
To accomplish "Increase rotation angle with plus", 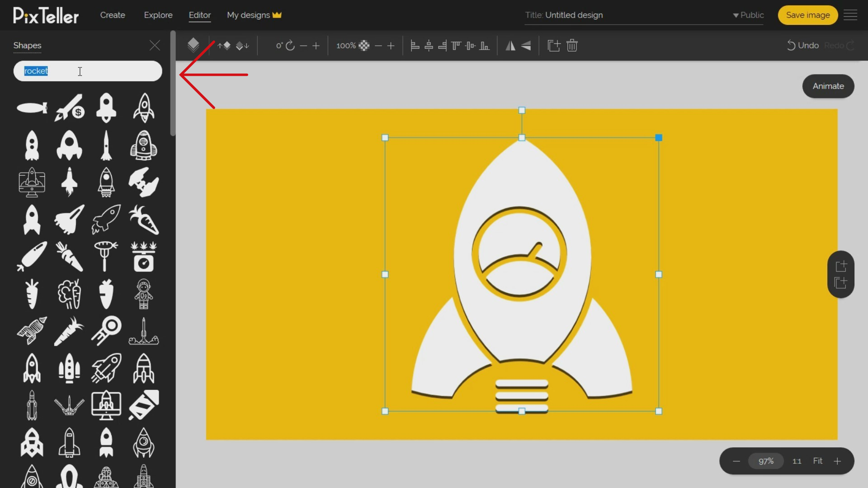I will click(316, 46).
